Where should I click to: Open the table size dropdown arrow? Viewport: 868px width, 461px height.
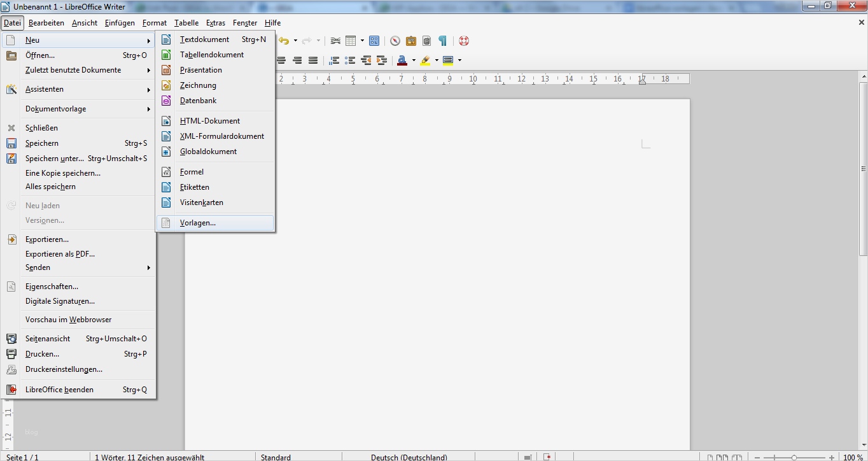[362, 41]
